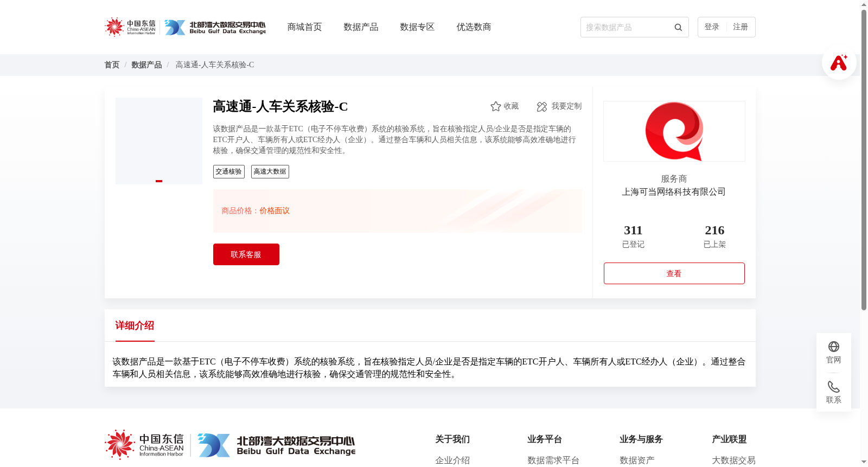This screenshot has height=467, width=868.
Task: Go to 首页 breadcrumb link
Action: tap(112, 65)
